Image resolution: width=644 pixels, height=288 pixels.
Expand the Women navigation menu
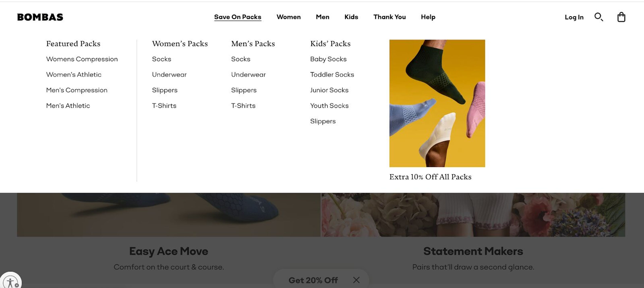[288, 17]
